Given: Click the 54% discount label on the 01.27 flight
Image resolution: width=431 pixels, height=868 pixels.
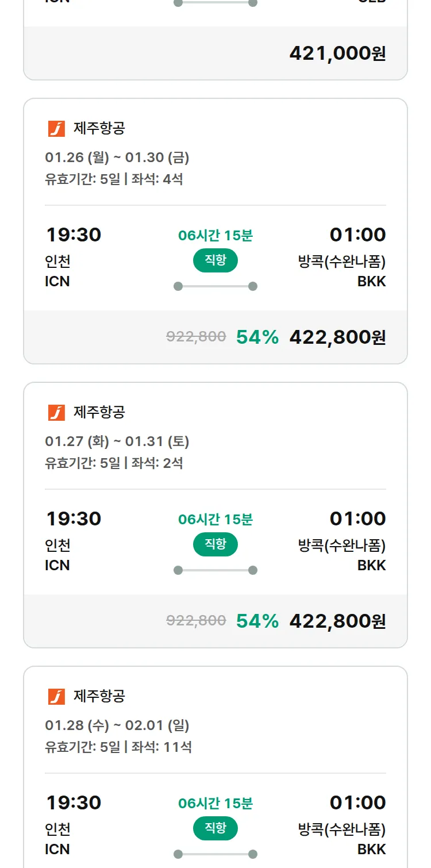Looking at the screenshot, I should coord(257,621).
